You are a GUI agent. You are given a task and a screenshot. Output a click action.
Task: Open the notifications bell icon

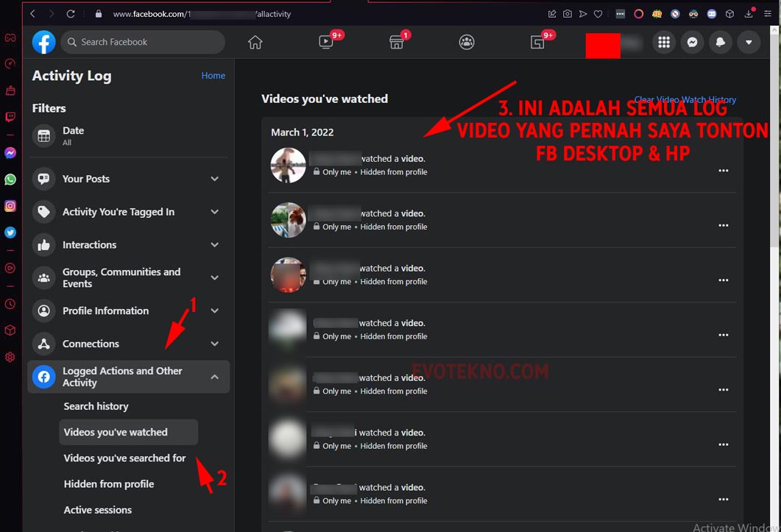(721, 43)
